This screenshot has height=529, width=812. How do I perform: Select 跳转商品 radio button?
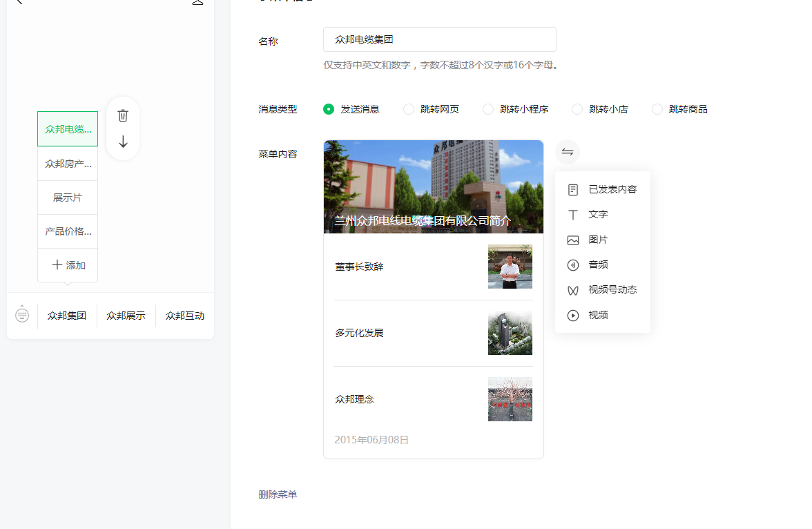[657, 109]
